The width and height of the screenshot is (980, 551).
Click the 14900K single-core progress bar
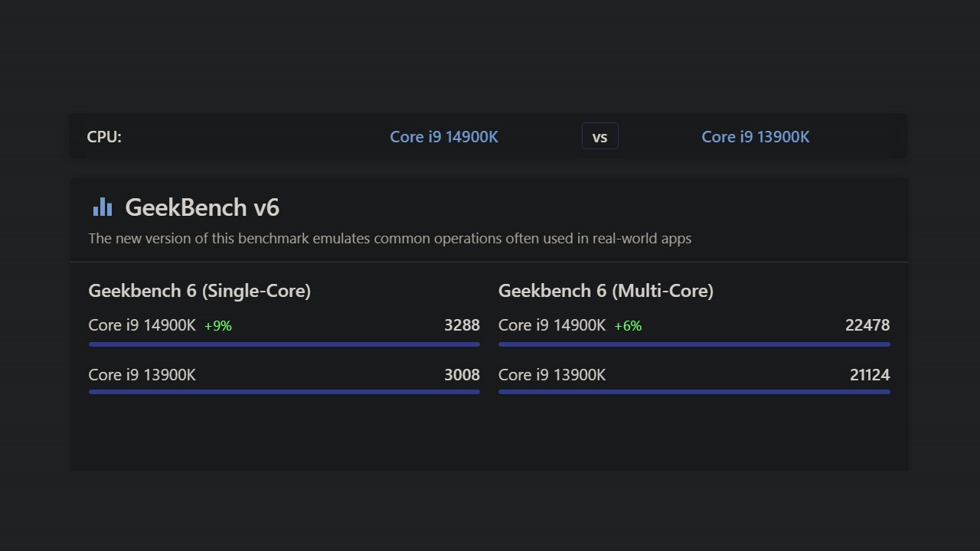(284, 344)
